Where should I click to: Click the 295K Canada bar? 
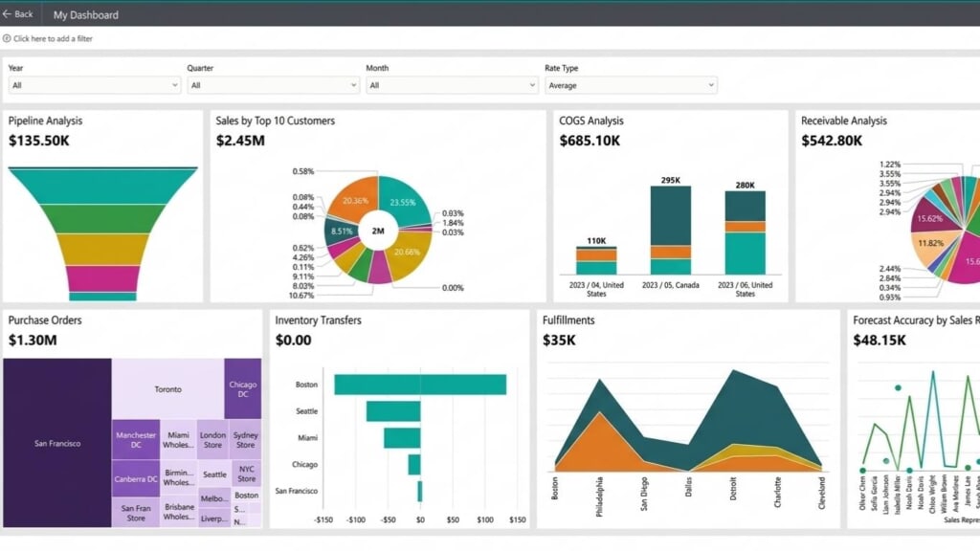(x=671, y=230)
